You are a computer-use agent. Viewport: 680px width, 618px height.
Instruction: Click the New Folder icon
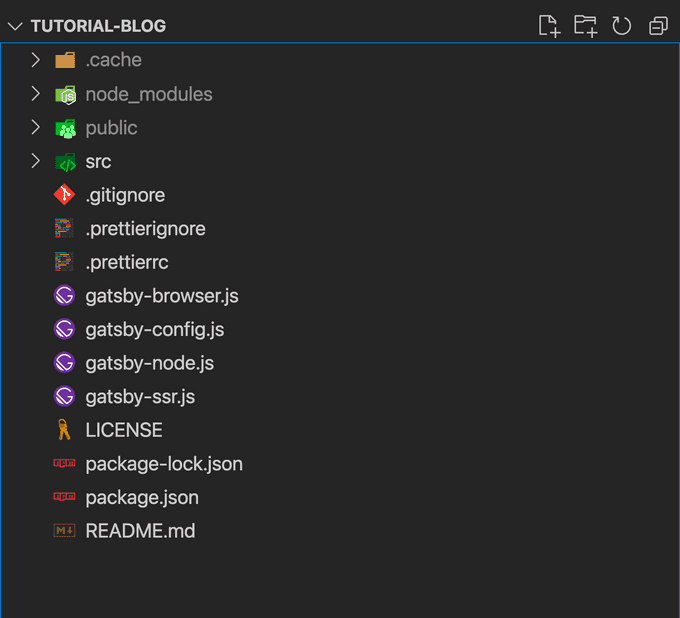585,26
